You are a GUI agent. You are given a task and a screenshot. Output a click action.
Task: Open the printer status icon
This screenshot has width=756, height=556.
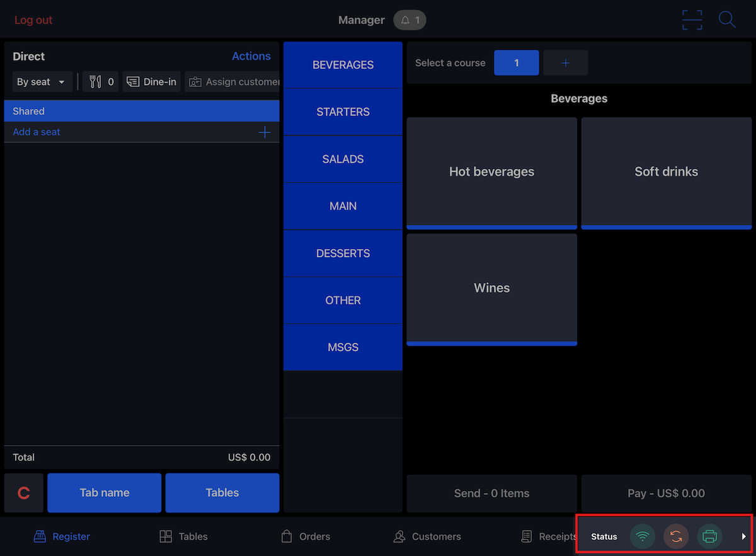(709, 536)
